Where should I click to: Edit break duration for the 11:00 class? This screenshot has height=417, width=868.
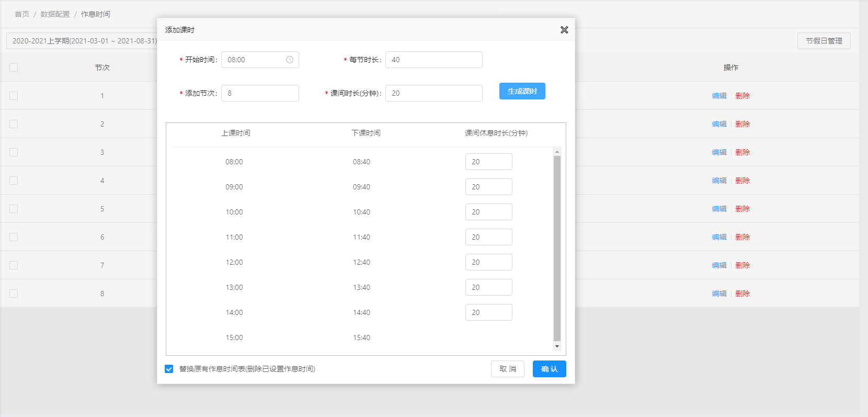click(x=489, y=237)
